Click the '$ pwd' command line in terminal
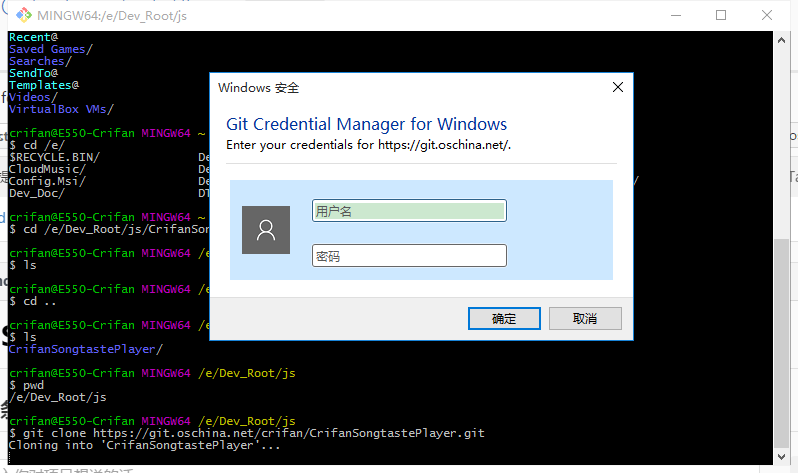The width and height of the screenshot is (798, 473). (x=26, y=385)
